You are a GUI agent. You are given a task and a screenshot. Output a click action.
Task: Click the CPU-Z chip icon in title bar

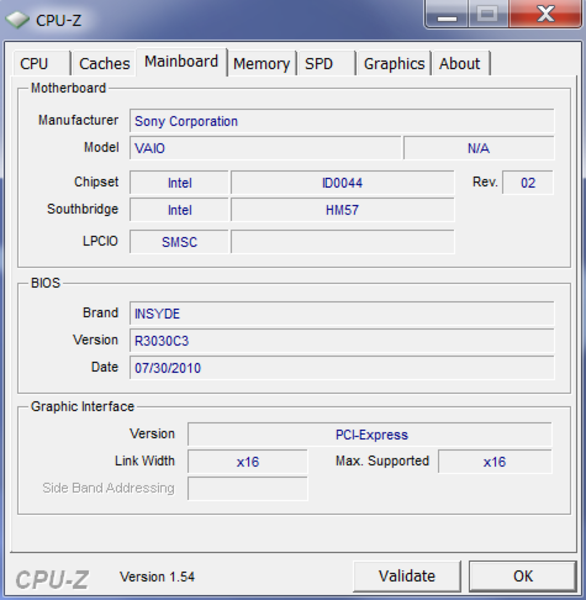coord(17,20)
